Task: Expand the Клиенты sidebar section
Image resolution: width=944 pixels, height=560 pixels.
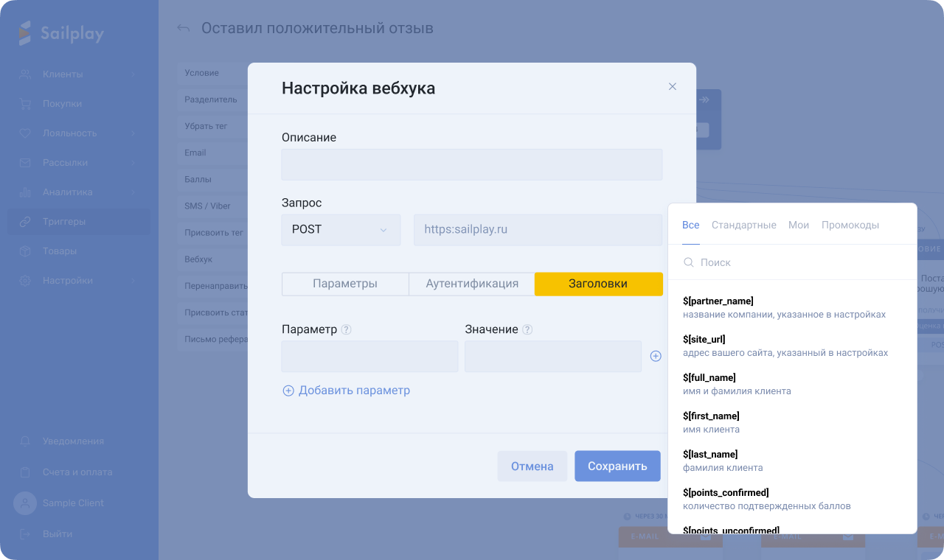Action: point(133,74)
